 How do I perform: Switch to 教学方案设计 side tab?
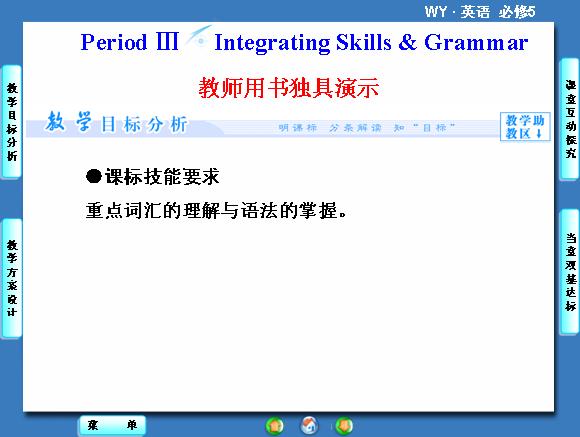(x=12, y=278)
